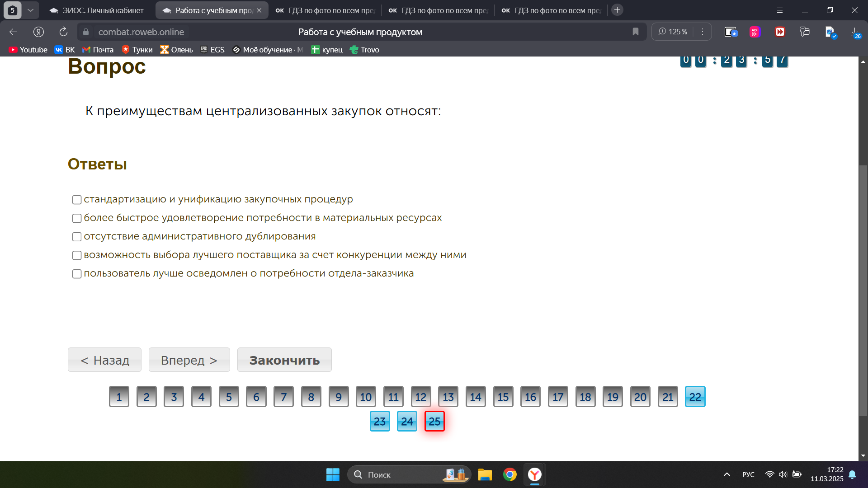868x488 pixels.
Task: Open the Wi-Fi network icon
Action: tap(769, 474)
